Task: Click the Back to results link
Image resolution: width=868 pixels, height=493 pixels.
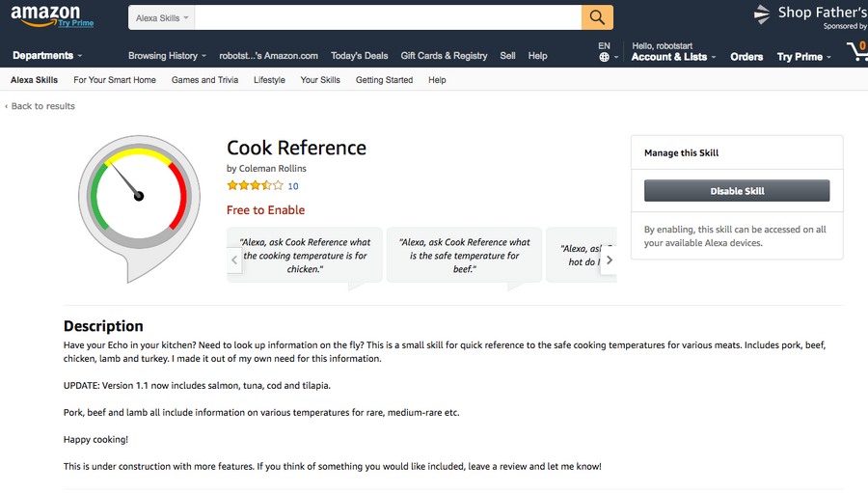Action: point(40,106)
